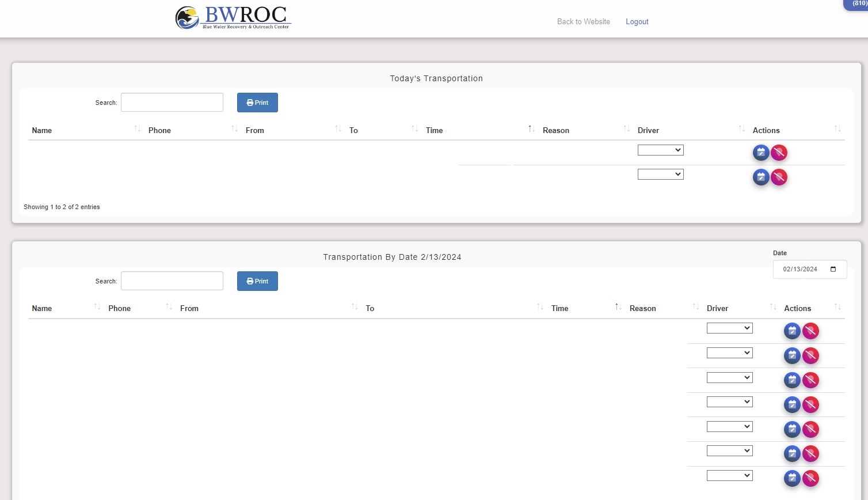Cancel the second ride in Today's Transportation

pyautogui.click(x=779, y=177)
